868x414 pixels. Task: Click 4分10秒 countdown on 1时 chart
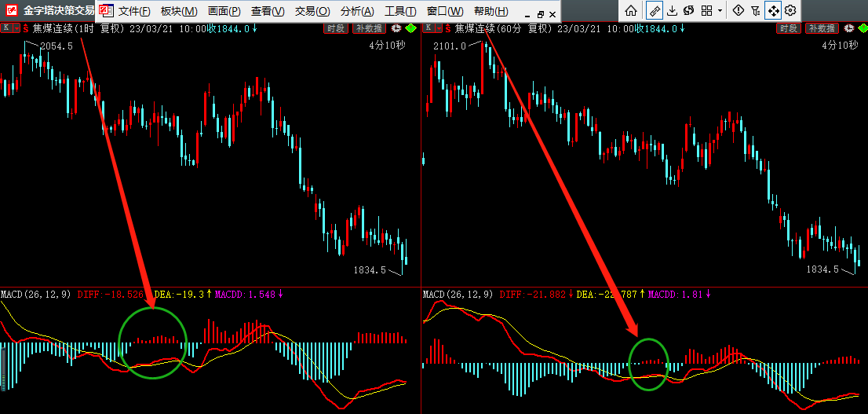click(388, 46)
